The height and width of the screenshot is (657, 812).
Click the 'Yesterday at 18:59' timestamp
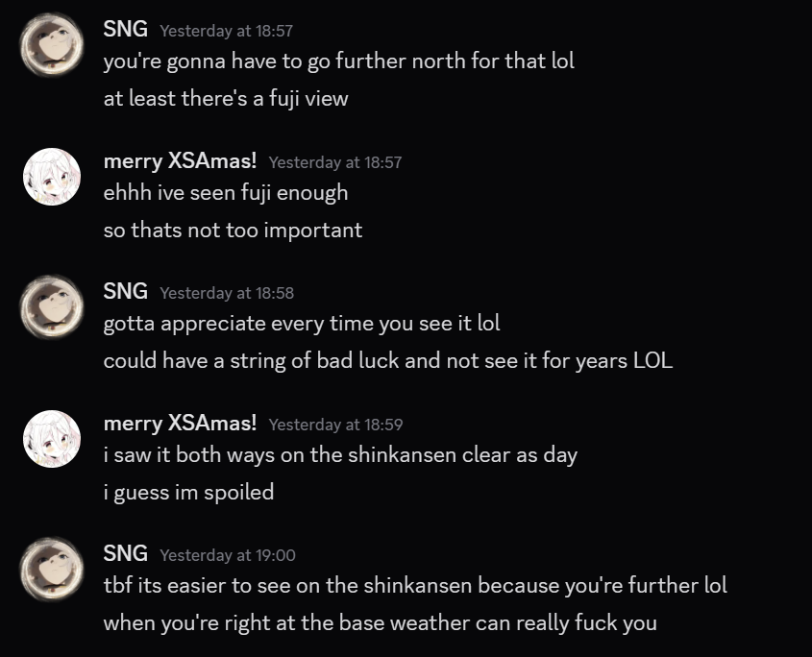click(335, 425)
